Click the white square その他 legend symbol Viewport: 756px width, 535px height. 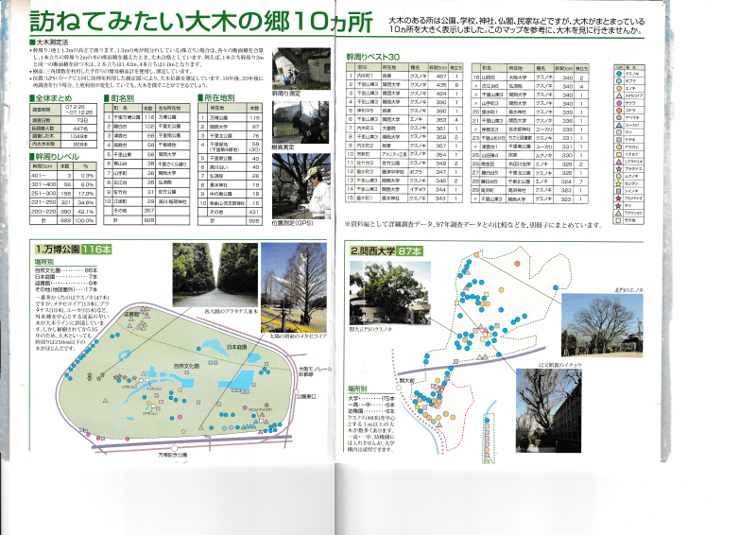[619, 220]
